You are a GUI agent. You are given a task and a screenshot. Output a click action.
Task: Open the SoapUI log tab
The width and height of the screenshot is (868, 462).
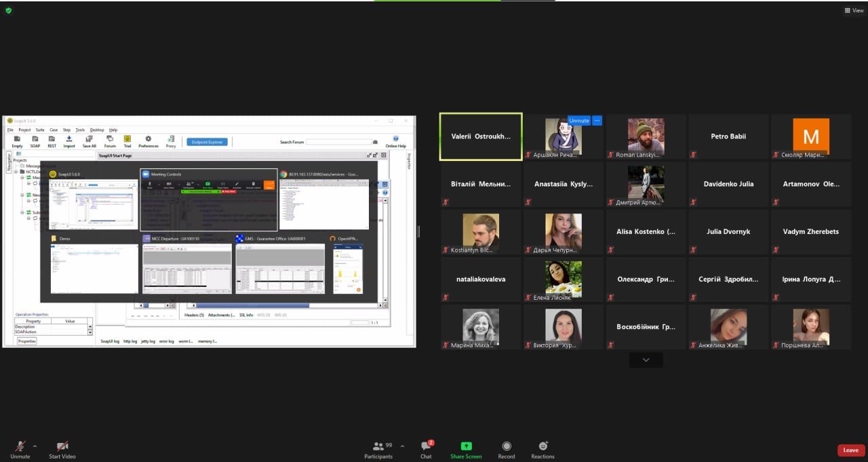(x=110, y=341)
